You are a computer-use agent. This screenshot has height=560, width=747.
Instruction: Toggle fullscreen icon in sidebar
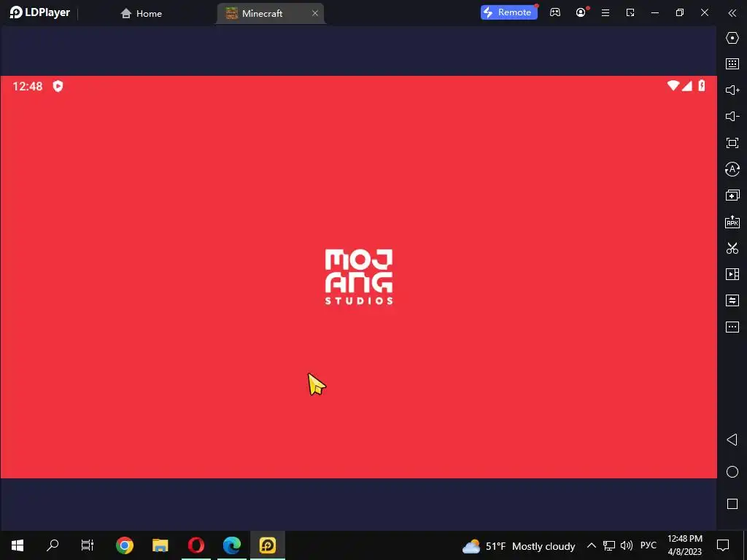[x=732, y=143]
